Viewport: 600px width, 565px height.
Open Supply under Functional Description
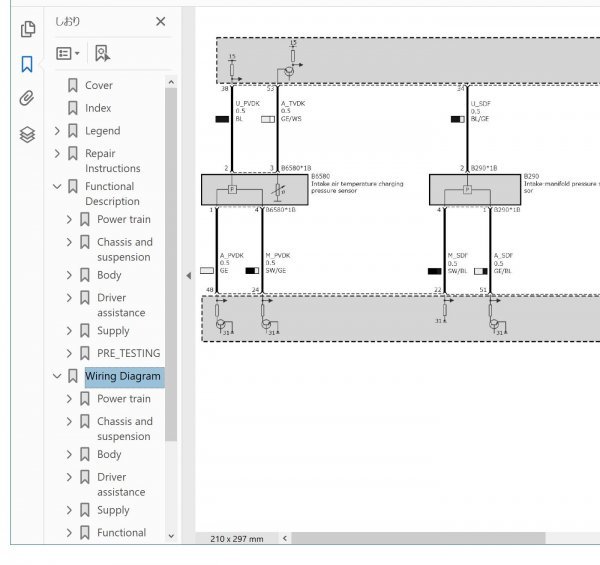pos(113,331)
